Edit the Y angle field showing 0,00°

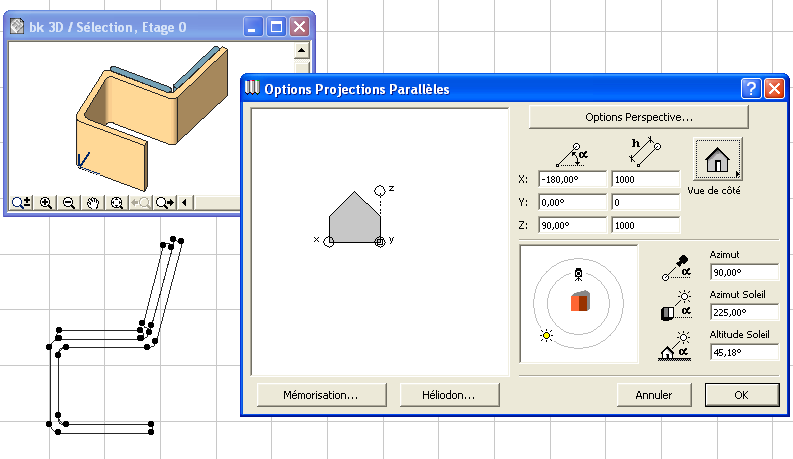coord(572,203)
